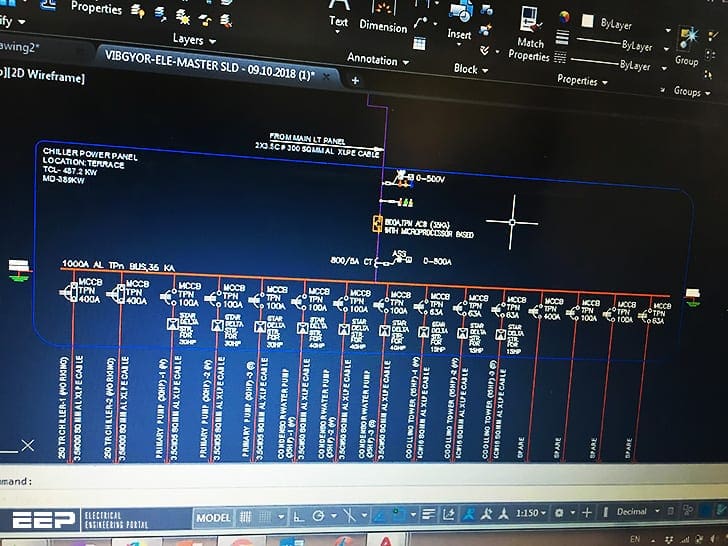Click the lineweight icon in Properties panel
The height and width of the screenshot is (546, 728).
coord(562,37)
